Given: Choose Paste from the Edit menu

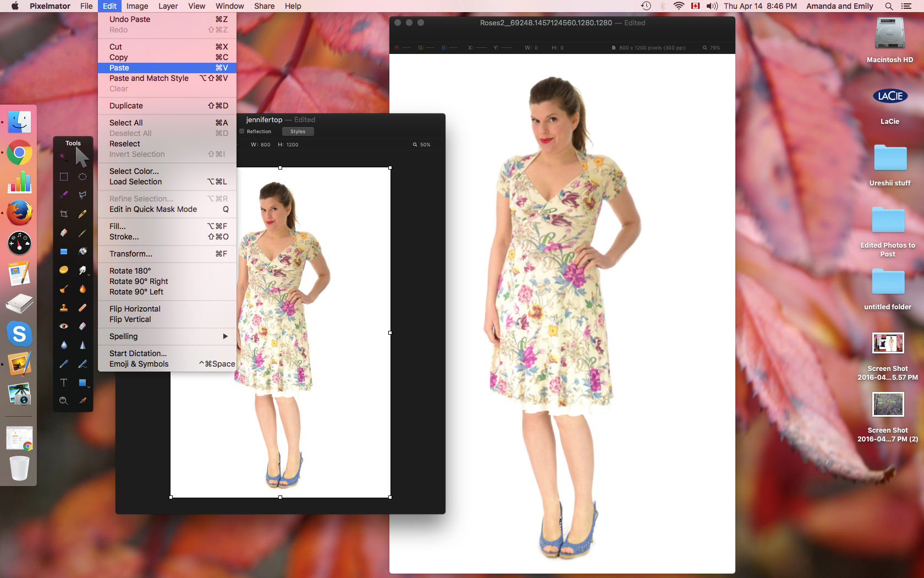Looking at the screenshot, I should point(167,68).
